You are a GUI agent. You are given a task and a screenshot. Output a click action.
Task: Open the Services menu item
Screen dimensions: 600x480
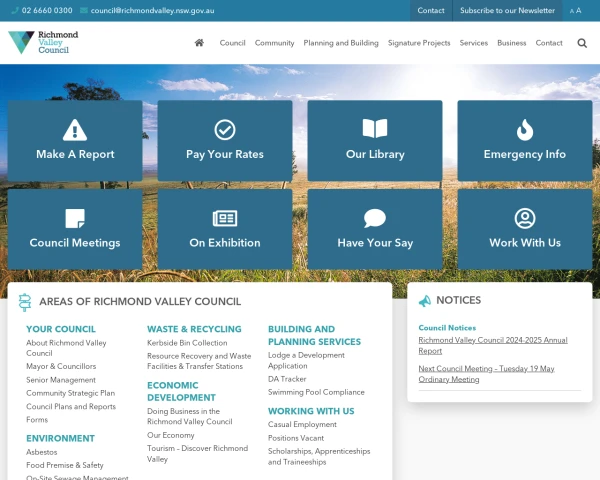point(473,43)
